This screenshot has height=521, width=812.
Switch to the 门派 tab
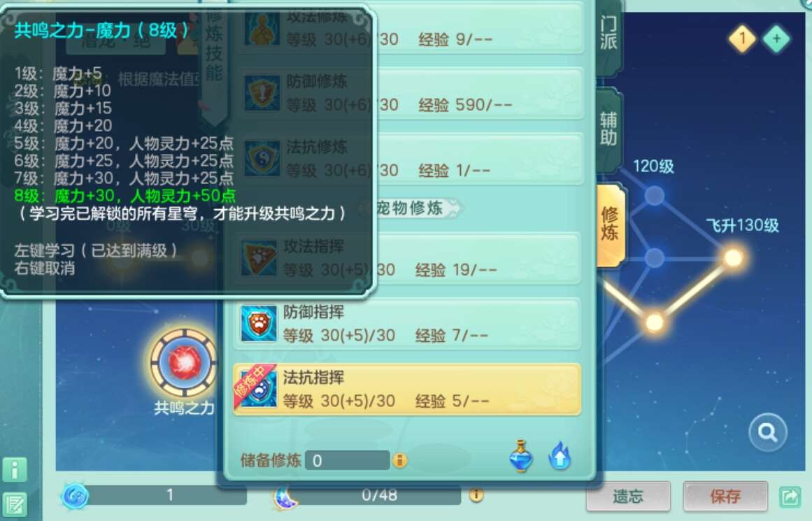(608, 33)
